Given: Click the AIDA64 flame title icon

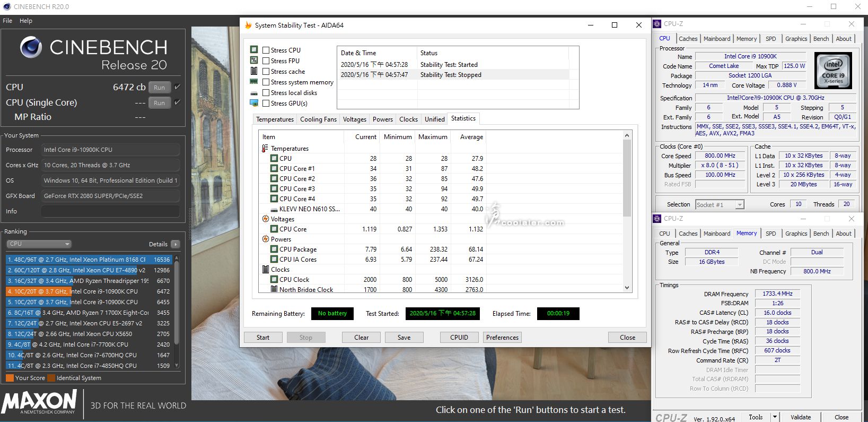Looking at the screenshot, I should (x=248, y=25).
